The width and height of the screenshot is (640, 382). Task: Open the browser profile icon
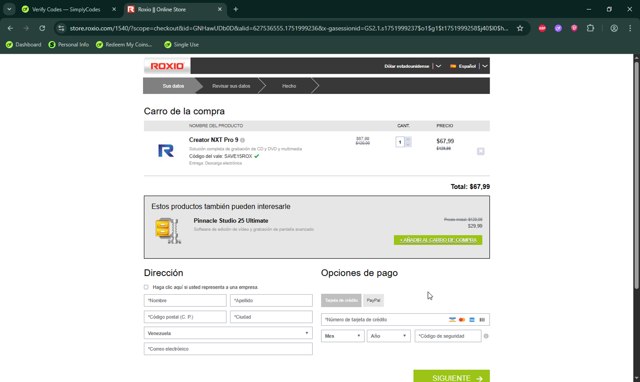pyautogui.click(x=614, y=28)
